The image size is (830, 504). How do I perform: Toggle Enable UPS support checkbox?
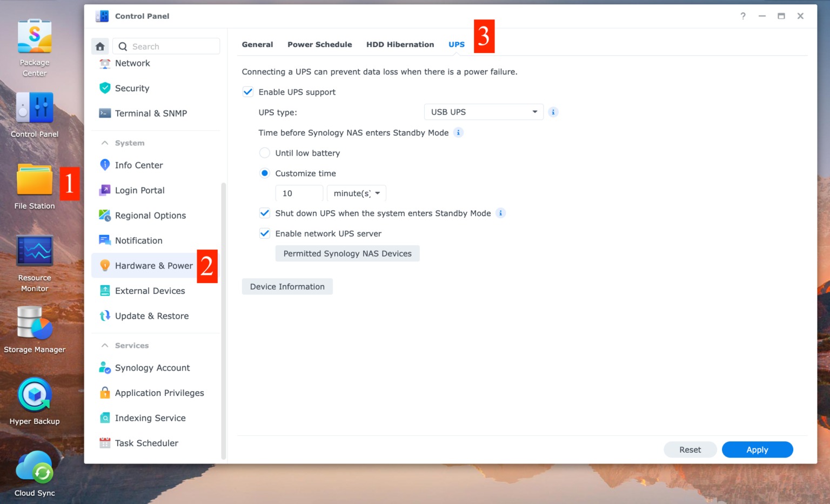point(248,92)
